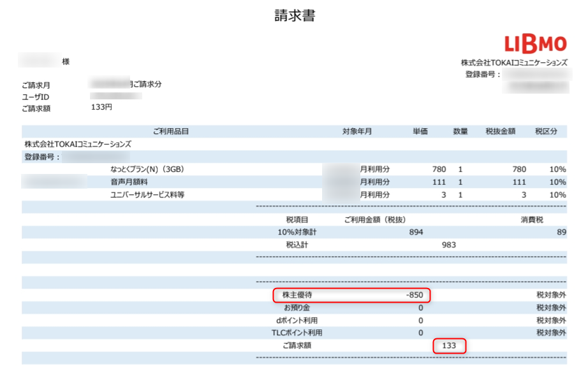Click the 対象年月 column header
The image size is (588, 374).
(357, 131)
